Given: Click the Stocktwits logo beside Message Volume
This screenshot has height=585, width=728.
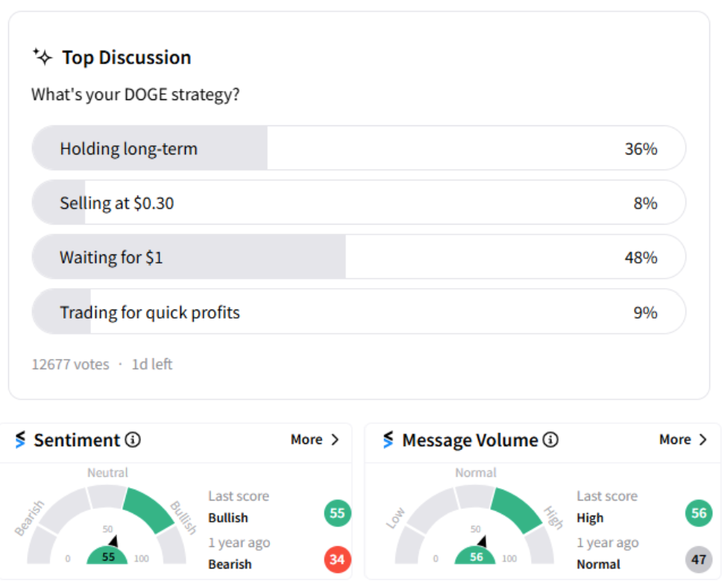Looking at the screenshot, I should point(388,440).
